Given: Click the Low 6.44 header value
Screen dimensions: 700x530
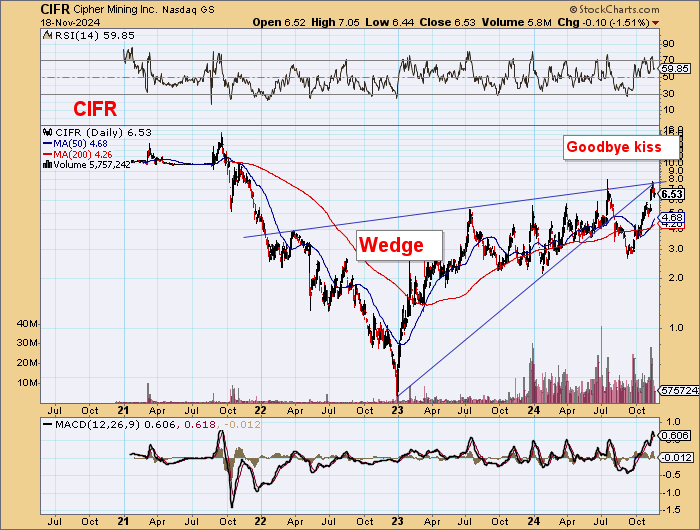Looking at the screenshot, I should click(389, 22).
